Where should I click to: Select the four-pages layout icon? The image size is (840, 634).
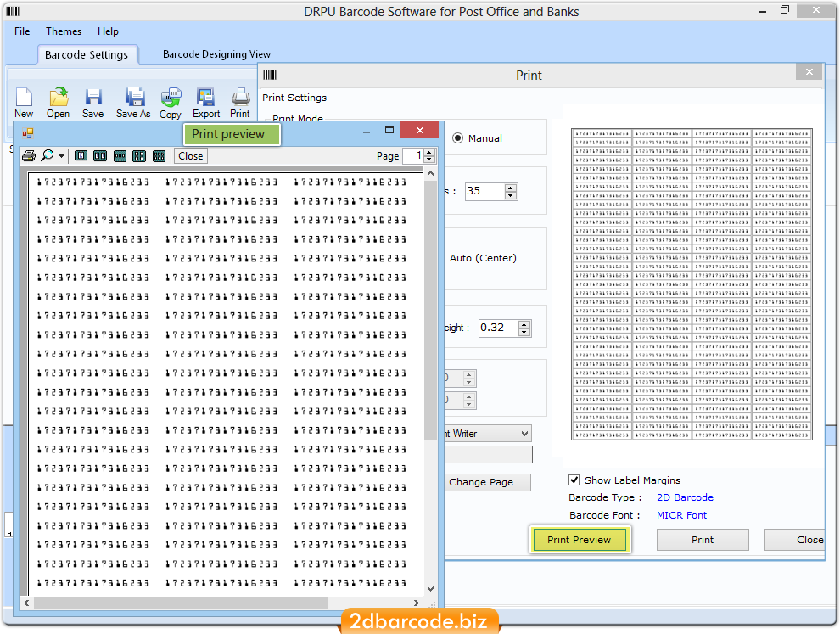click(x=139, y=156)
